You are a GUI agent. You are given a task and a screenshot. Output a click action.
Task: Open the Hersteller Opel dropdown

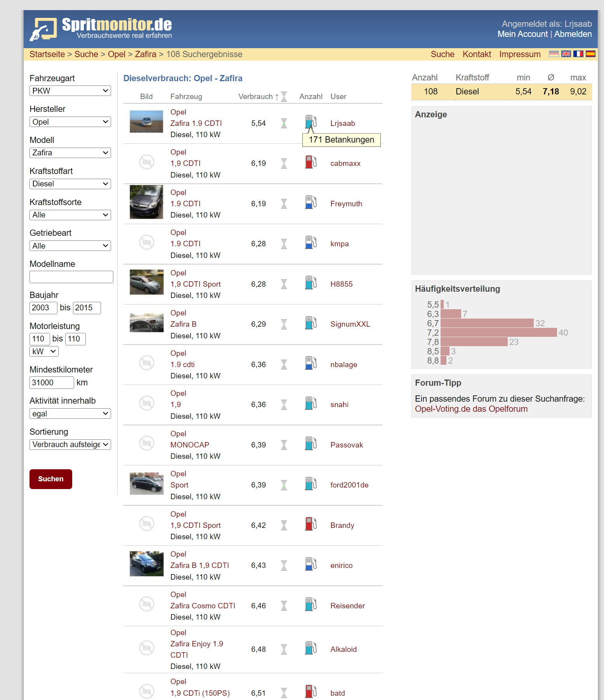click(70, 122)
